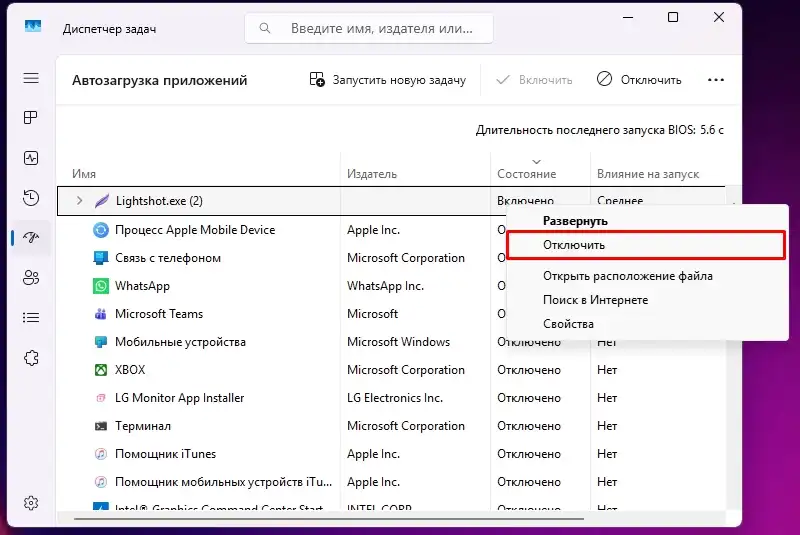
Task: Click Отключено status in the Терминал row
Action: point(529,426)
